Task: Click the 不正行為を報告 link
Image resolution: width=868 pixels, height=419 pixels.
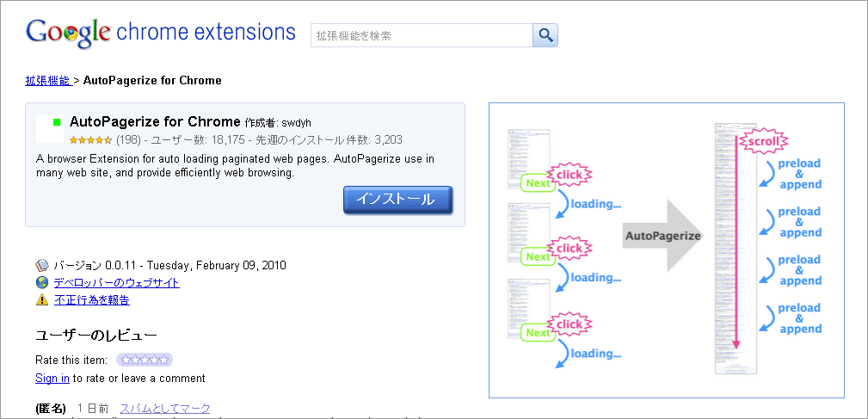Action: coord(92,300)
